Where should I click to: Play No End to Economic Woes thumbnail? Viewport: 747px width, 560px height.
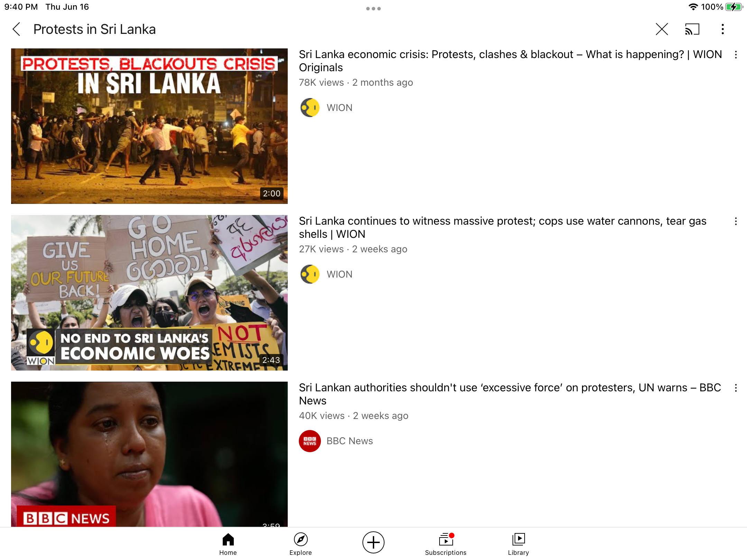coord(149,293)
